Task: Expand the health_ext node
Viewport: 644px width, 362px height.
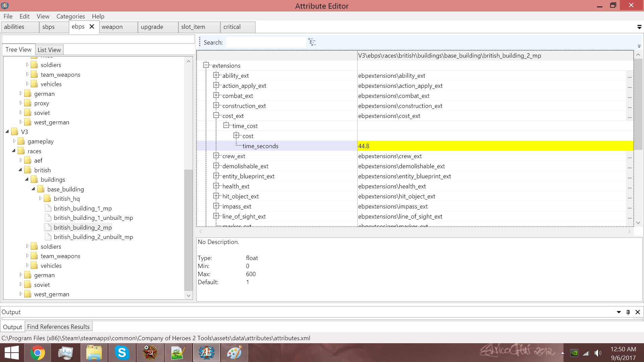Action: click(216, 186)
